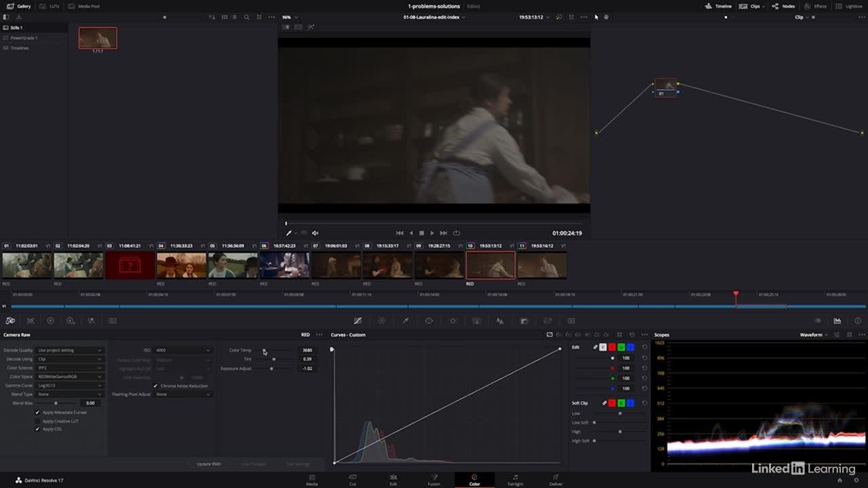Open the Waveform scope type dropdown
This screenshot has height=488, width=868.
click(x=814, y=335)
